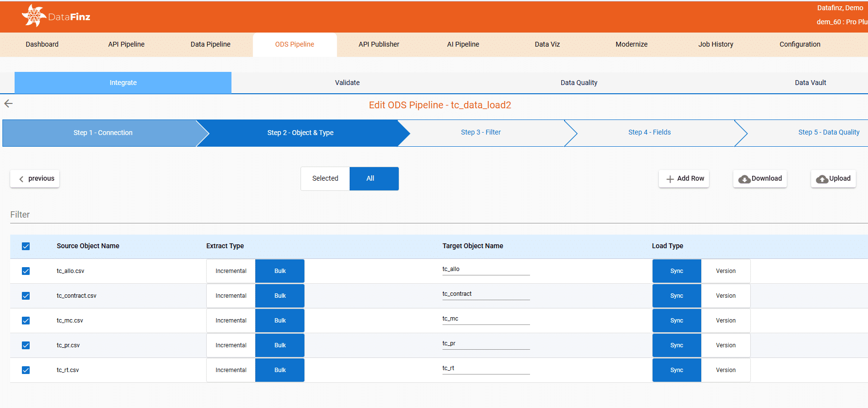
Task: Open the Data Pipeline tab
Action: 211,44
